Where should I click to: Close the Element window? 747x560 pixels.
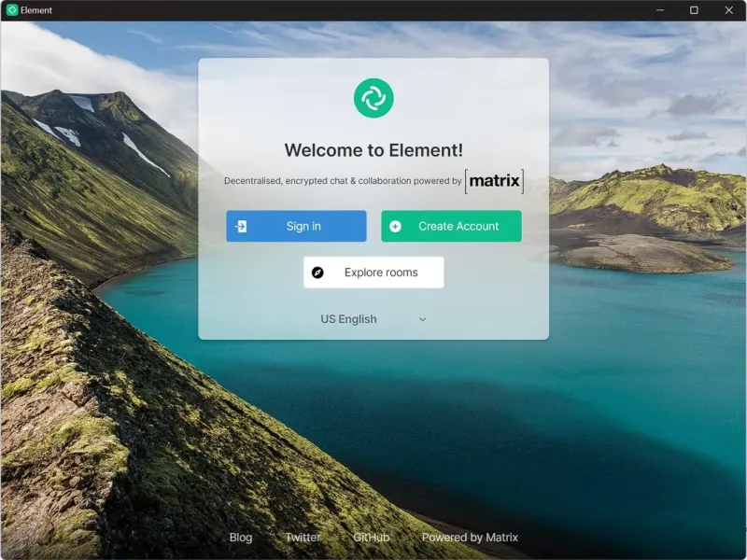(729, 10)
